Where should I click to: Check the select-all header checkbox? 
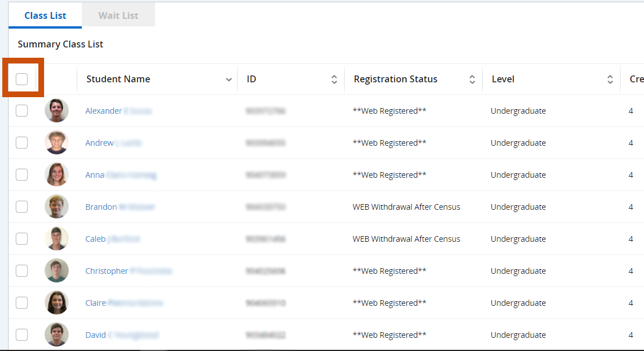tap(22, 79)
